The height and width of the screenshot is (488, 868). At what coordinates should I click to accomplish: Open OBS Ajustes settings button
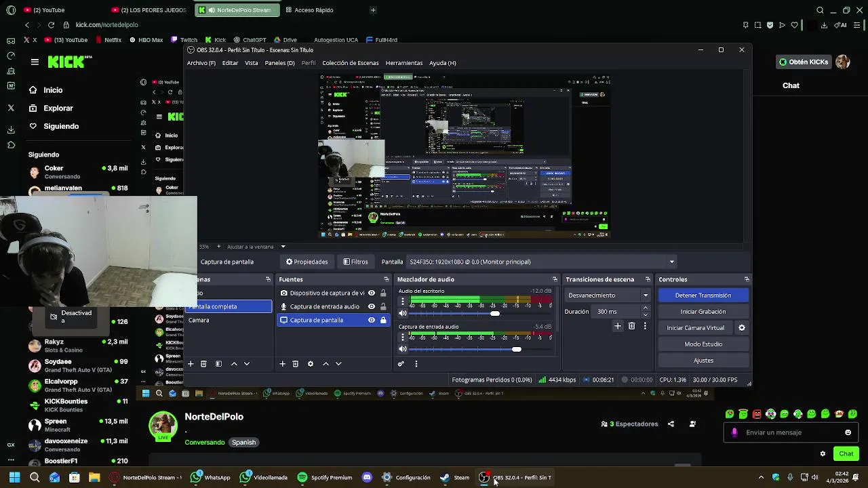point(703,361)
